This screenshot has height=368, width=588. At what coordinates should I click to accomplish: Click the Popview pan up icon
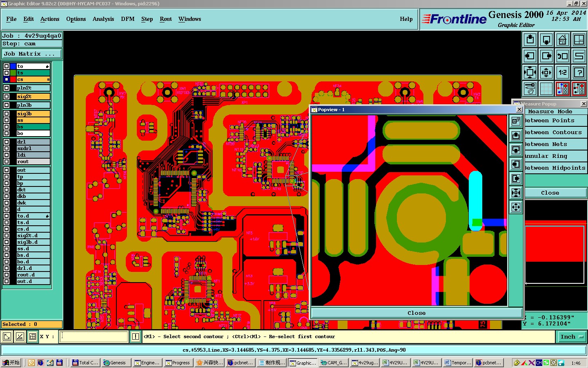click(x=516, y=135)
